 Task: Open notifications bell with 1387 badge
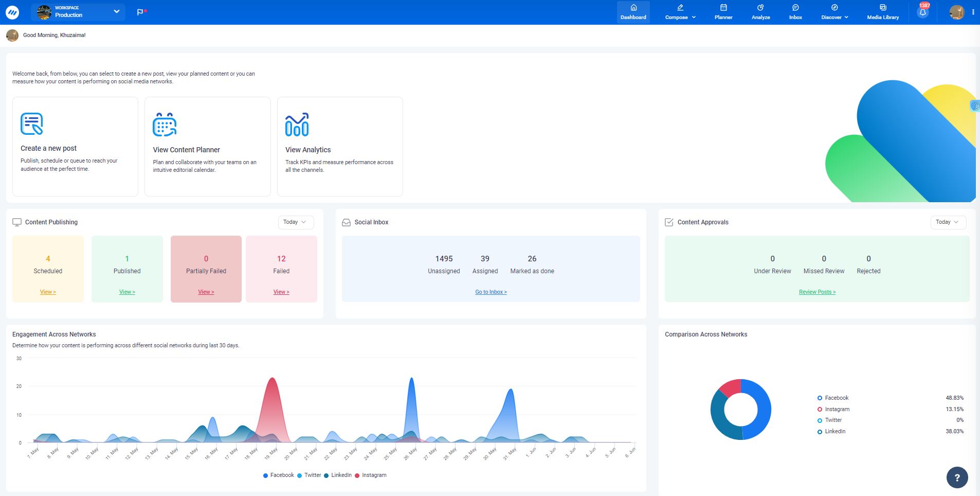coord(923,12)
